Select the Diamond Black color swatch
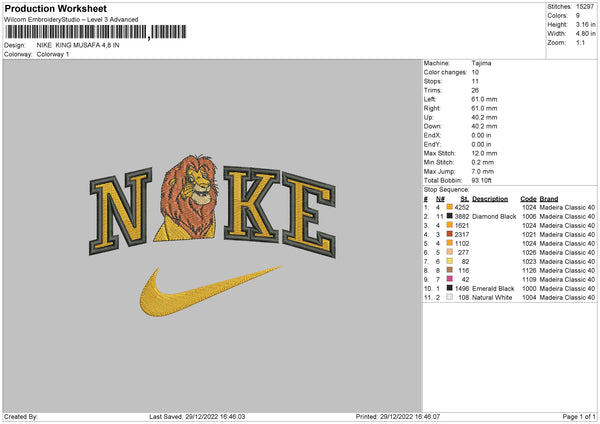600x424 pixels. coord(449,216)
